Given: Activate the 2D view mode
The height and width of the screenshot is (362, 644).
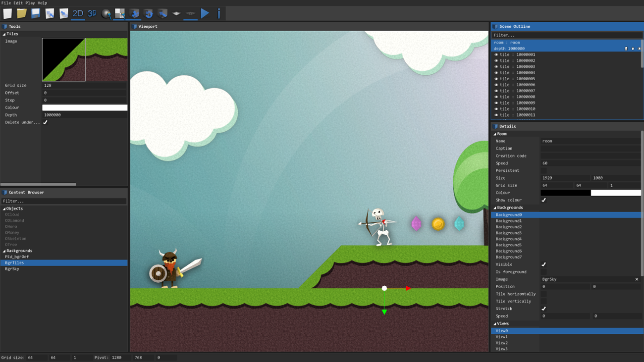Looking at the screenshot, I should 77,13.
